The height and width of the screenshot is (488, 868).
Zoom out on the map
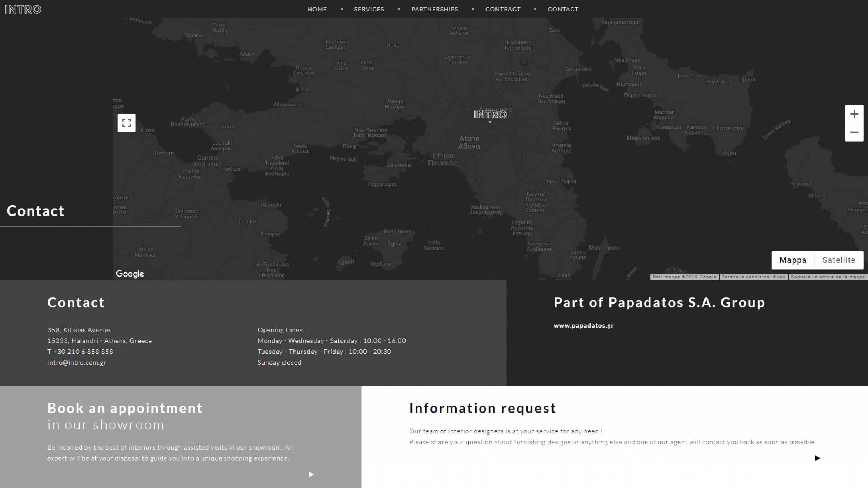pyautogui.click(x=854, y=132)
